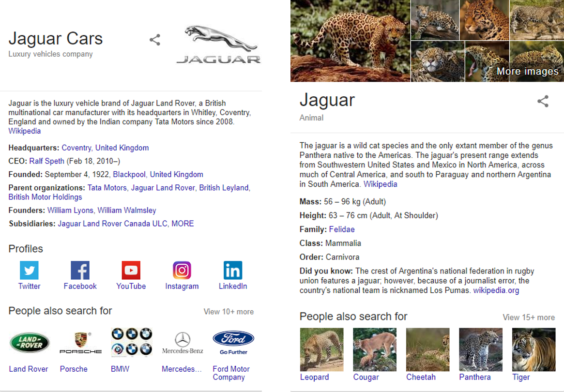Share the Jaguar Cars panel

pos(155,40)
